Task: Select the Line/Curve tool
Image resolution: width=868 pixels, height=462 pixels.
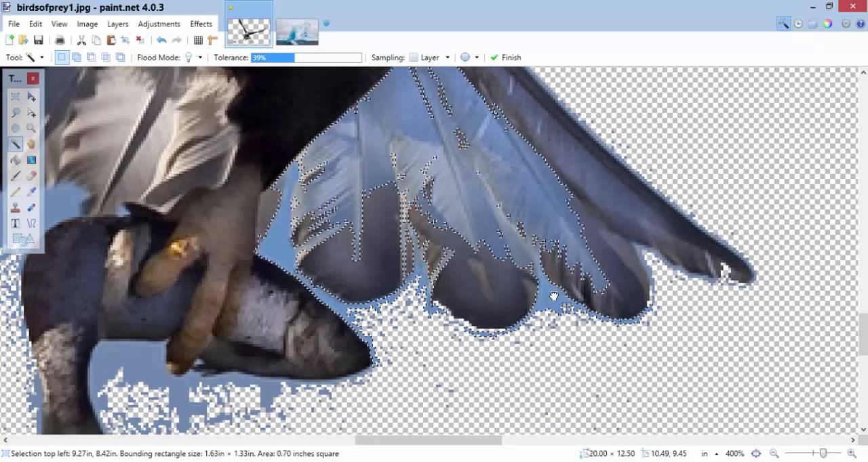Action: [31, 224]
